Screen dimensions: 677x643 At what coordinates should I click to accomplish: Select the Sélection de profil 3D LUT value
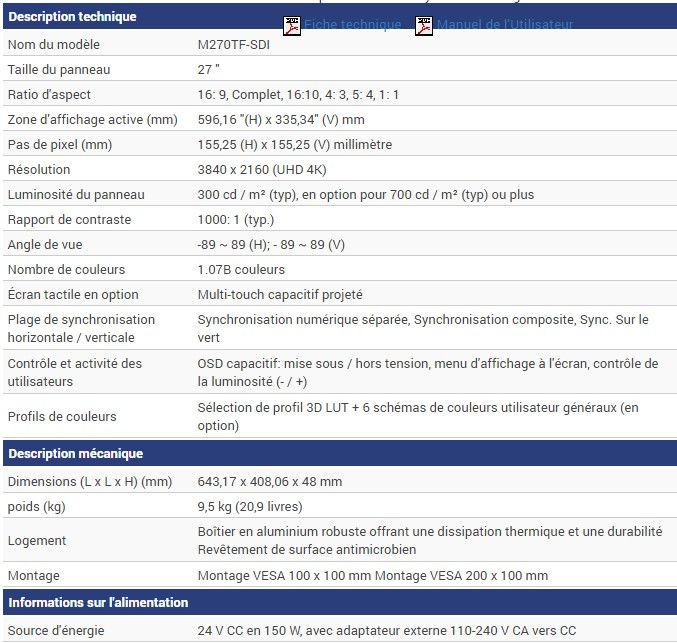click(418, 416)
